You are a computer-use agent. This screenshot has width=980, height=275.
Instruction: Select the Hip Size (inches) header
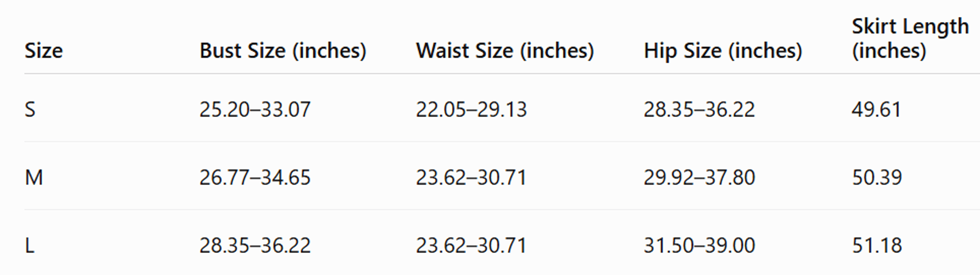click(723, 50)
